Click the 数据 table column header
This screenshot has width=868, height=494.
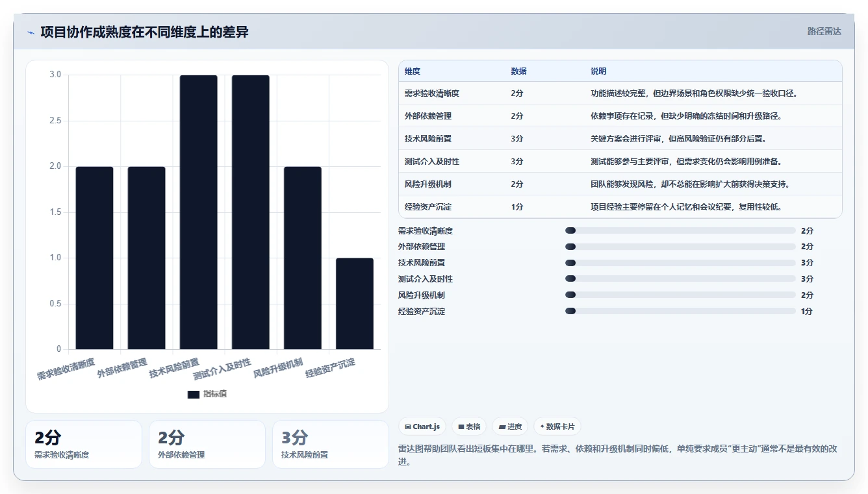[x=519, y=71]
